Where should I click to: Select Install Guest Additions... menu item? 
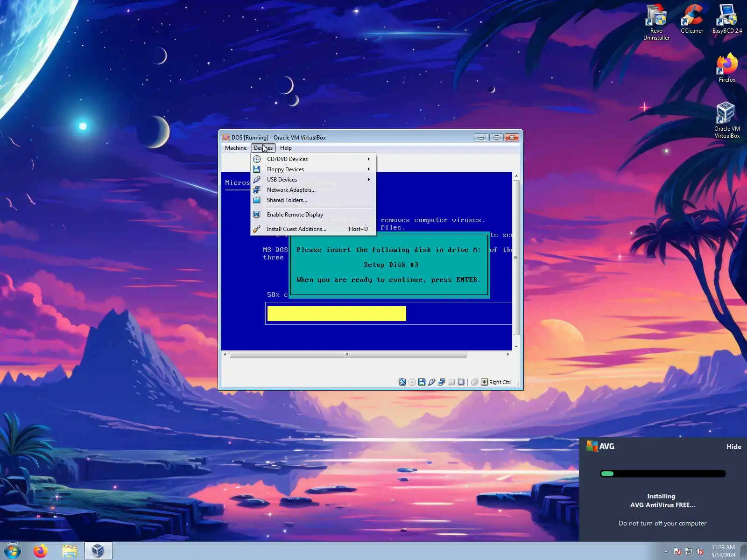(313, 229)
